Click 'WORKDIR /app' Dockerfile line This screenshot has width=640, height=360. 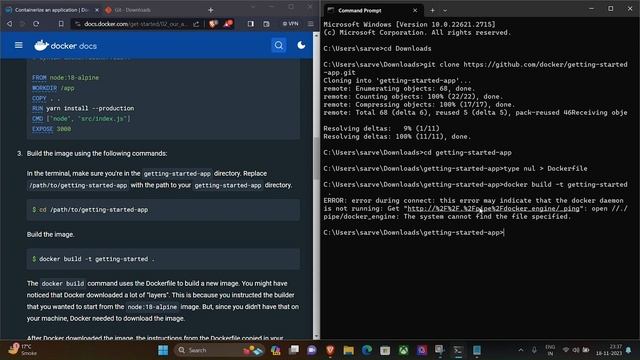[x=53, y=88]
